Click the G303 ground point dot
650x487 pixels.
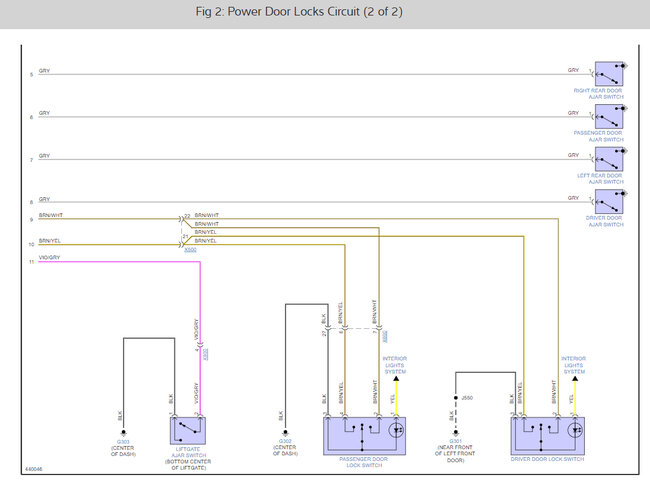point(123,433)
